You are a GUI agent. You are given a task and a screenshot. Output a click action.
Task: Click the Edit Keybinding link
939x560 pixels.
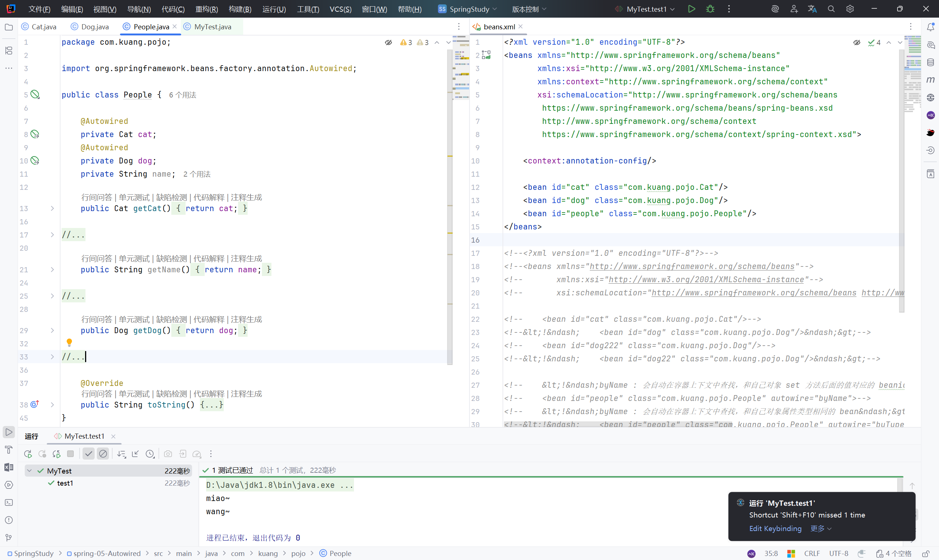pyautogui.click(x=775, y=528)
